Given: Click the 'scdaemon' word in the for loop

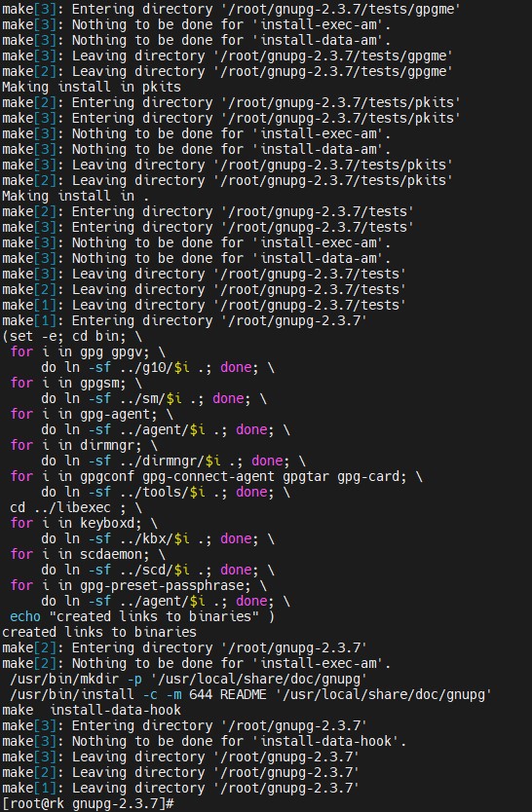Looking at the screenshot, I should click(x=114, y=554).
